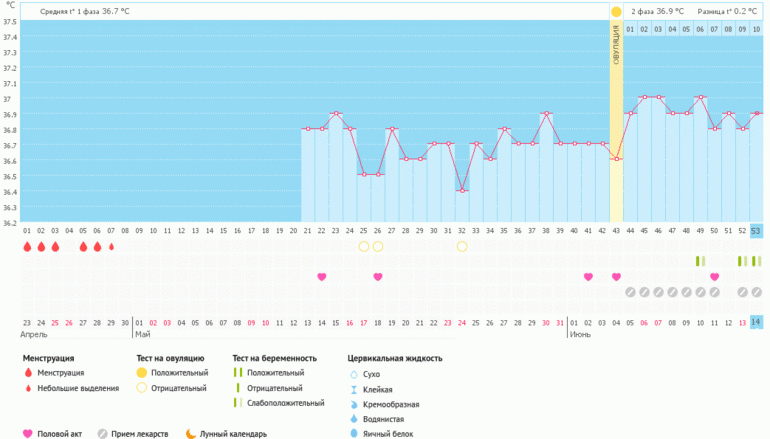The height and width of the screenshot is (439, 770).
Task: Click the Кремообразная legend label
Action: [392, 404]
